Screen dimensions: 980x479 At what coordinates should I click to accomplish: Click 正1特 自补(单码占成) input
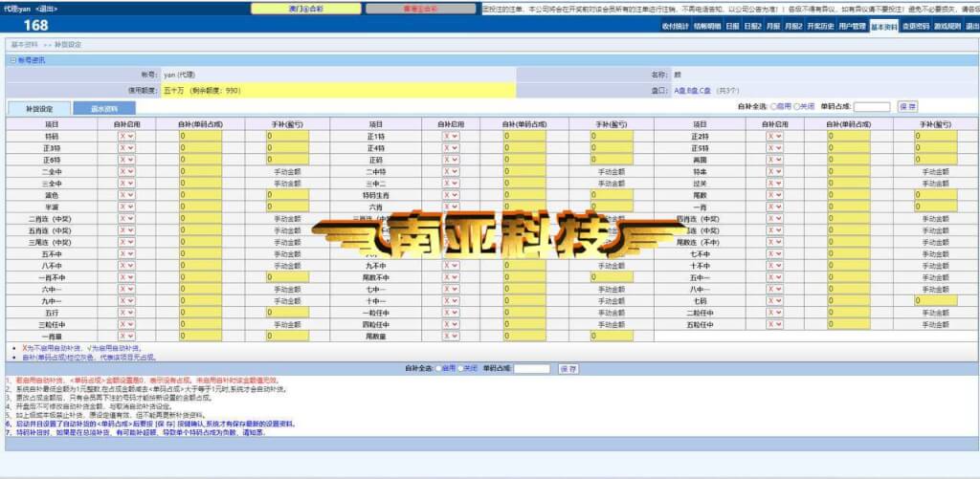[525, 136]
